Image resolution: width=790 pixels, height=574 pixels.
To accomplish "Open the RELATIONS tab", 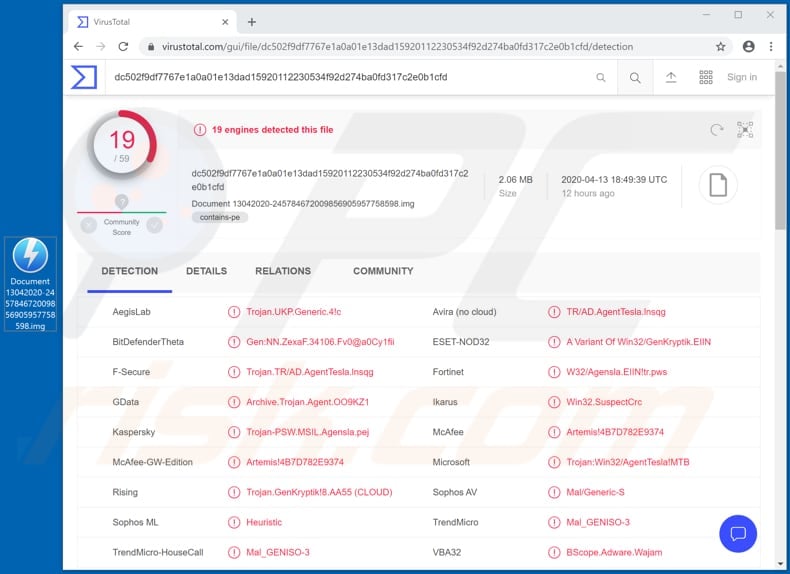I will [x=283, y=271].
